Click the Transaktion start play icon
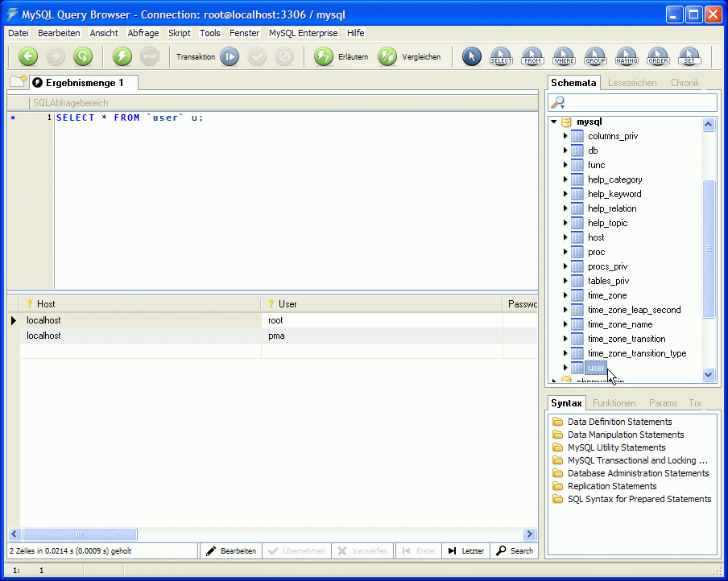The image size is (728, 581). 230,56
